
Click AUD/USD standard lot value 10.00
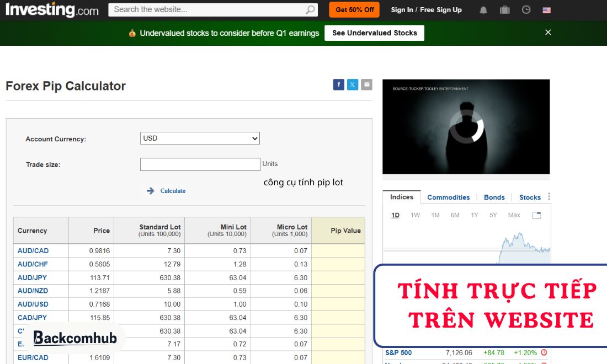coord(172,304)
